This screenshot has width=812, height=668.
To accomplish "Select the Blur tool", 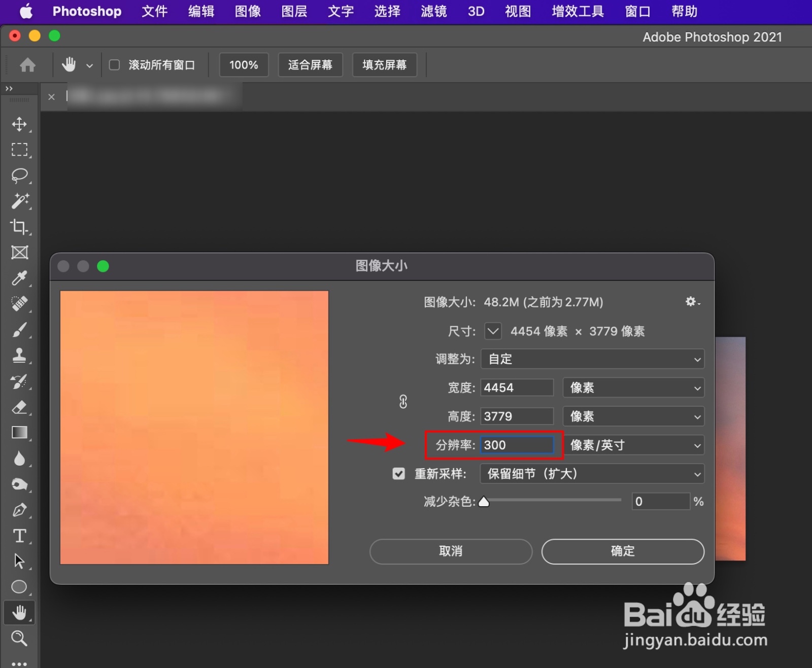I will (19, 459).
